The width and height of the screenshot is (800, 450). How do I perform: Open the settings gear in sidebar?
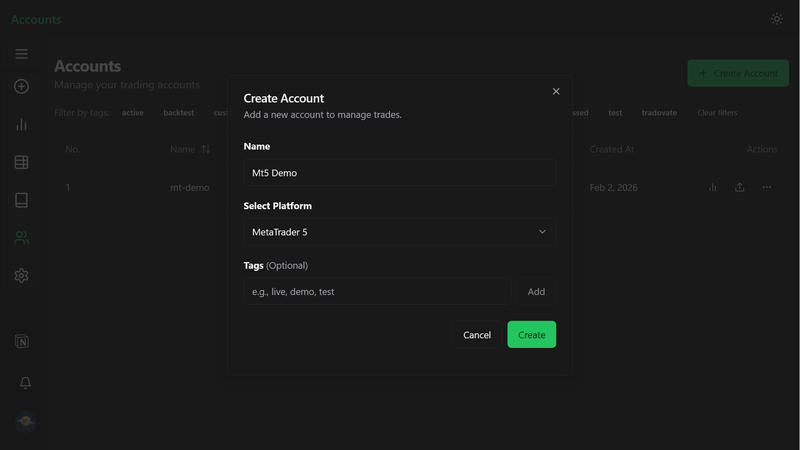(x=21, y=276)
